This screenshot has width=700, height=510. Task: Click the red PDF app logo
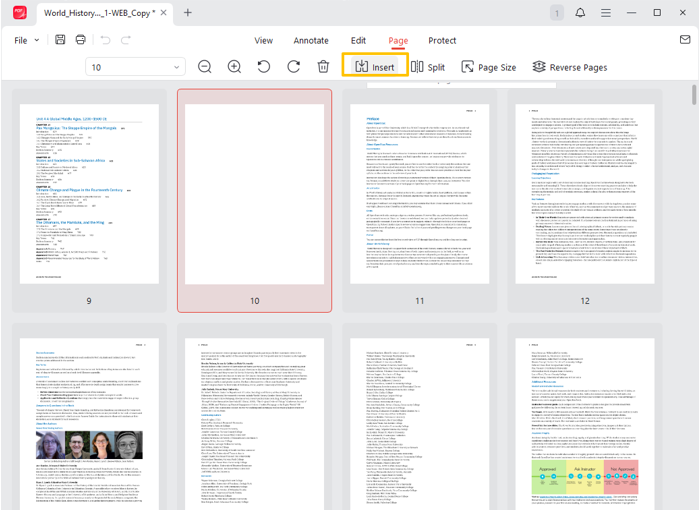pos(20,13)
